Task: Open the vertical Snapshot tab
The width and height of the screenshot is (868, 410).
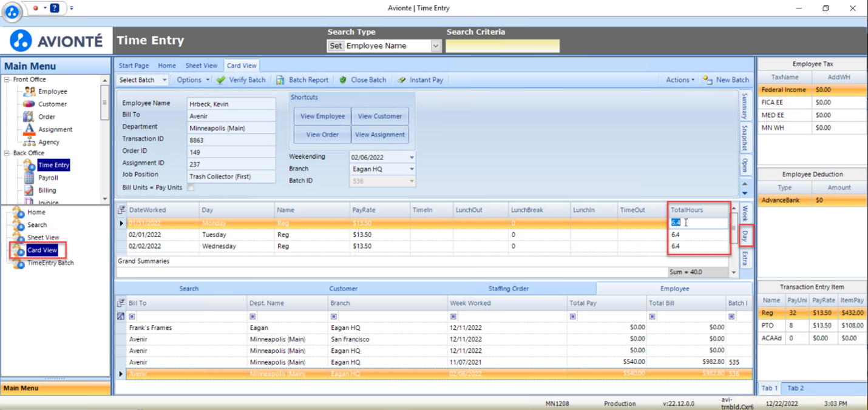Action: point(745,138)
